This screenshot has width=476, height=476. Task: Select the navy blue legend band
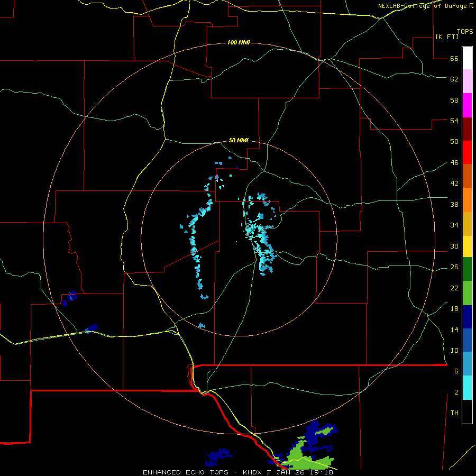pos(467,317)
